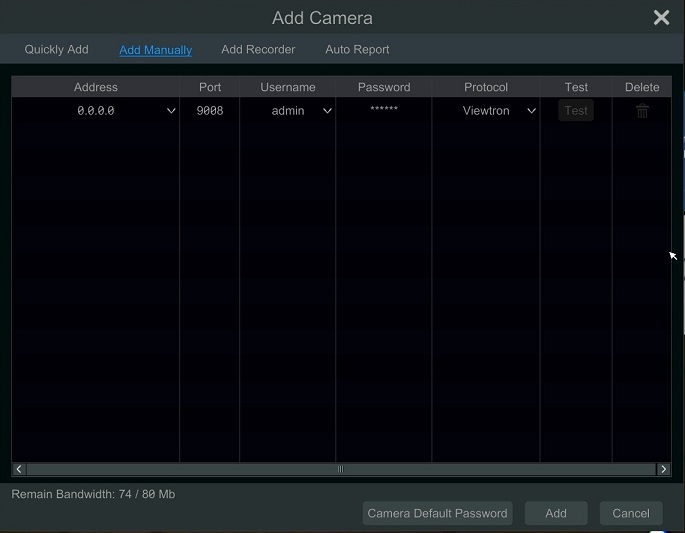Click the trash icon in Delete column
The image size is (685, 533).
point(642,111)
